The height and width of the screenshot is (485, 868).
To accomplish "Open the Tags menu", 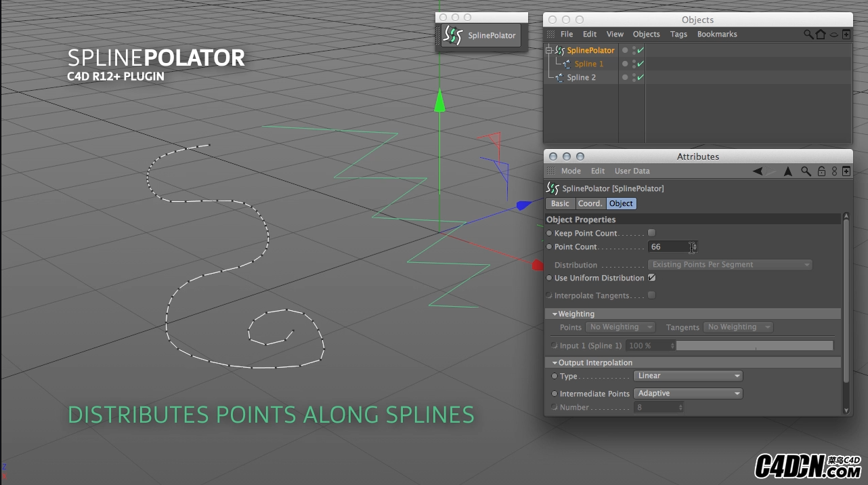I will tap(678, 35).
